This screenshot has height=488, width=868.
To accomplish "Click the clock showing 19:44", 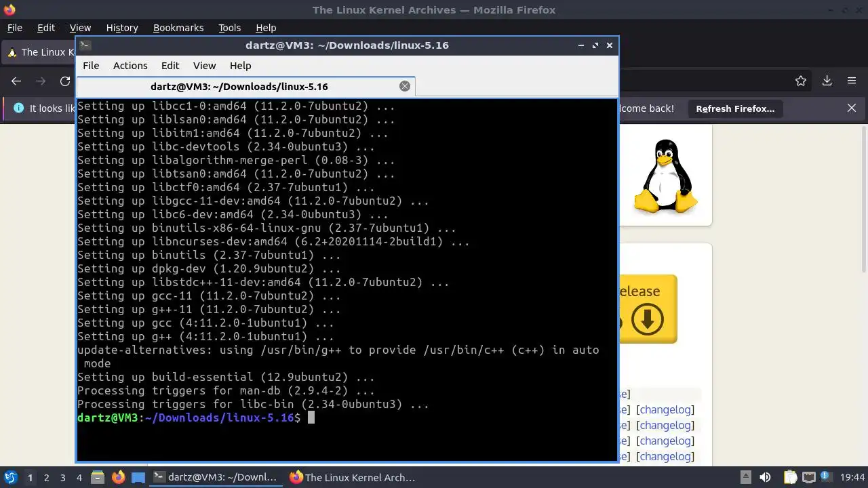I will pyautogui.click(x=852, y=477).
